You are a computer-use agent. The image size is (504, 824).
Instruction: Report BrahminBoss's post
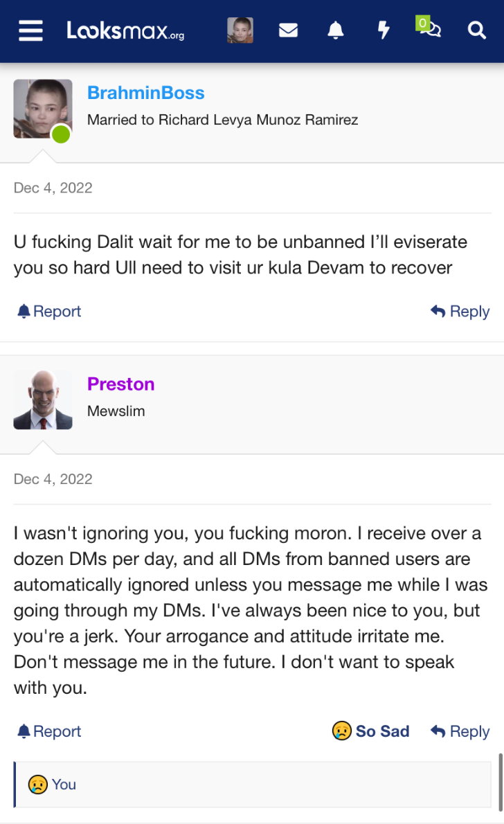[x=49, y=311]
